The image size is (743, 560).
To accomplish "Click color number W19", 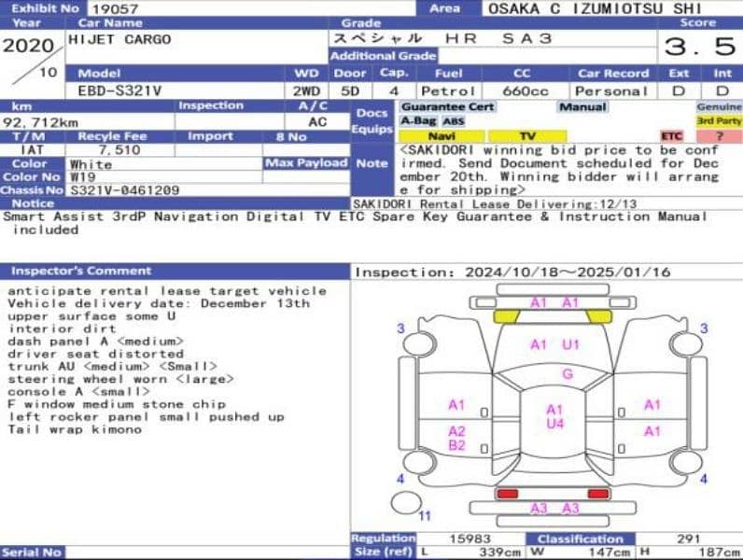I will tap(83, 177).
